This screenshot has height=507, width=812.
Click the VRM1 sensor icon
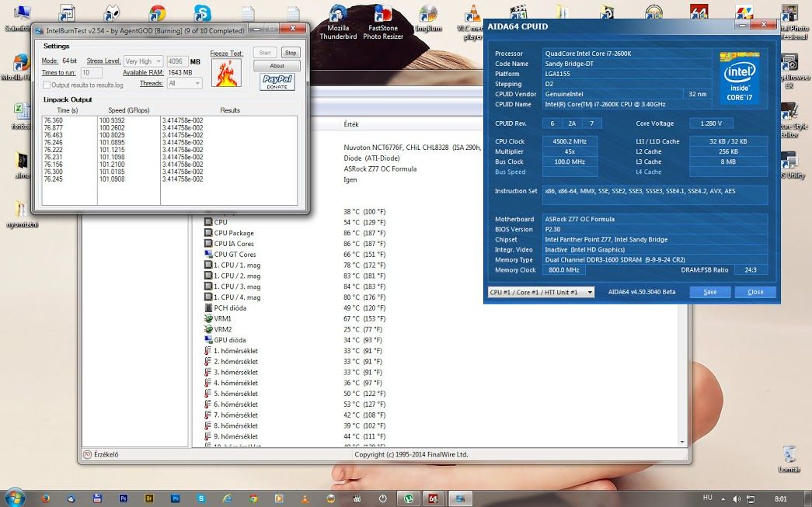[x=208, y=318]
